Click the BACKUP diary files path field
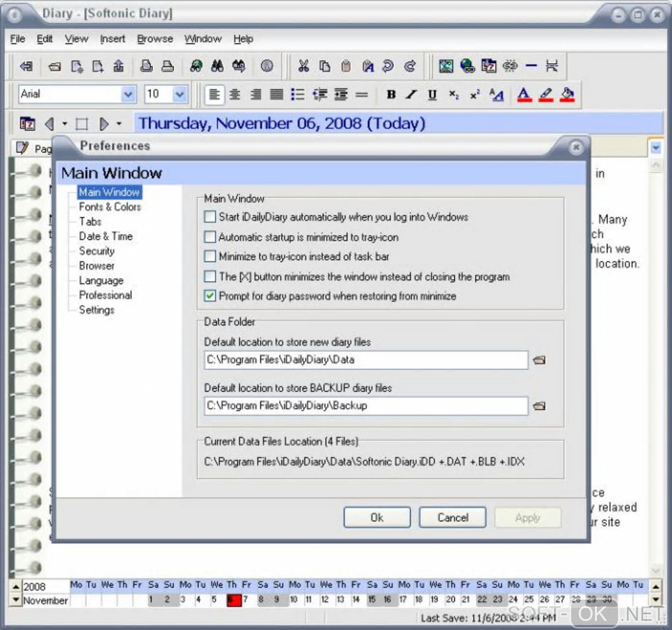The image size is (672, 630). [x=366, y=406]
